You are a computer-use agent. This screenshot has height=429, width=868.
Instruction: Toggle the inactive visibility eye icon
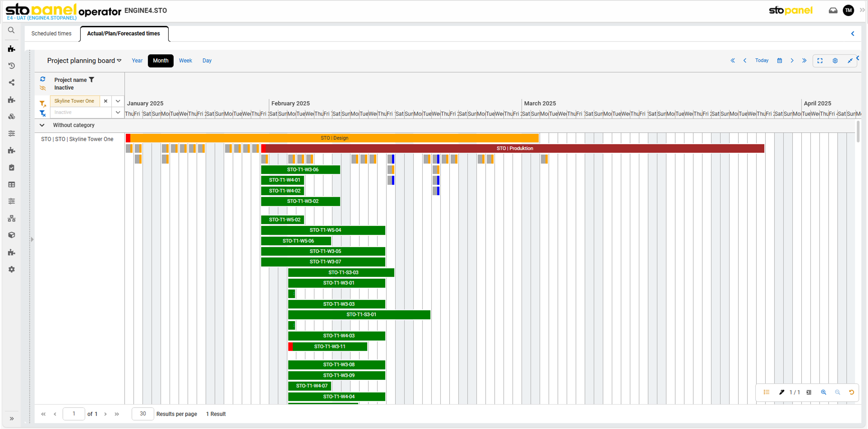(x=43, y=88)
